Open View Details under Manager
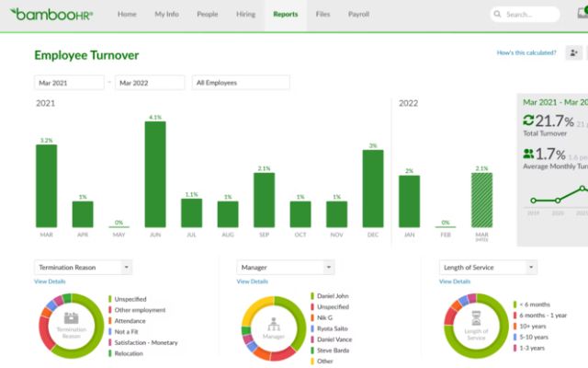This screenshot has height=368, width=588. pyautogui.click(x=253, y=282)
